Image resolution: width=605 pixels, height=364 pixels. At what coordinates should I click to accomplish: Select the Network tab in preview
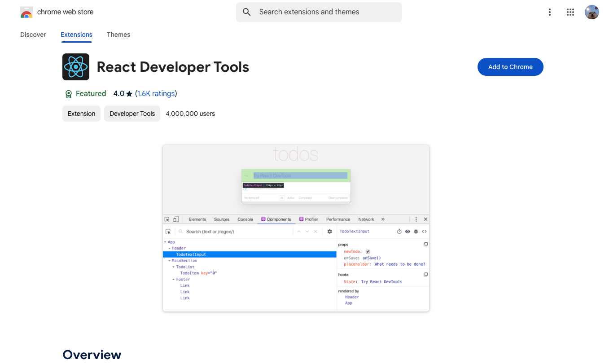[366, 219]
